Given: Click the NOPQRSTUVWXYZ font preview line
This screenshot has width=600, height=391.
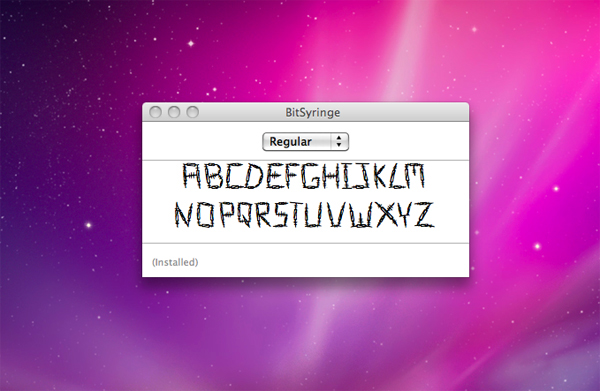Looking at the screenshot, I should (x=305, y=215).
